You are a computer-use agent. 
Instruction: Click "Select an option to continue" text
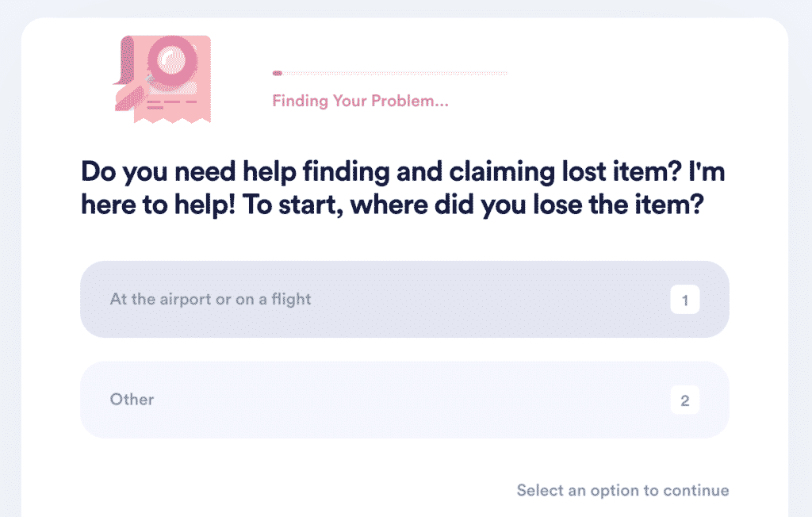coord(622,490)
